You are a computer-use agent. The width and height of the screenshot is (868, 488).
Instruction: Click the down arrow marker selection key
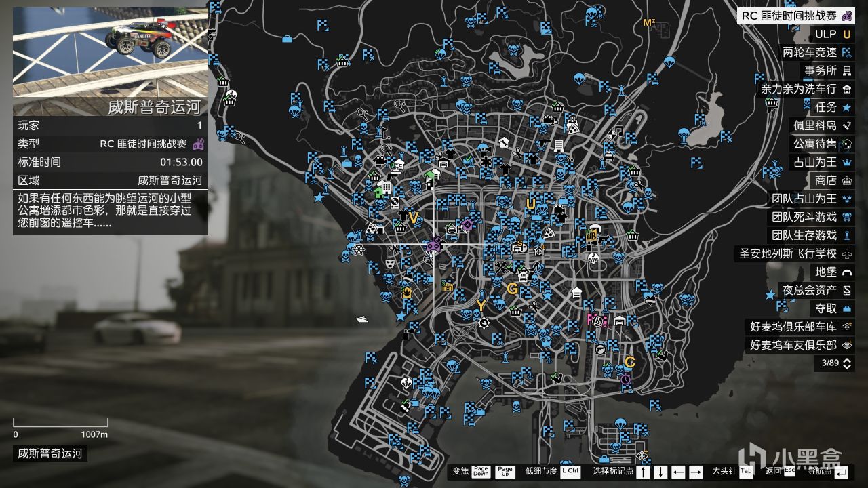tap(660, 471)
